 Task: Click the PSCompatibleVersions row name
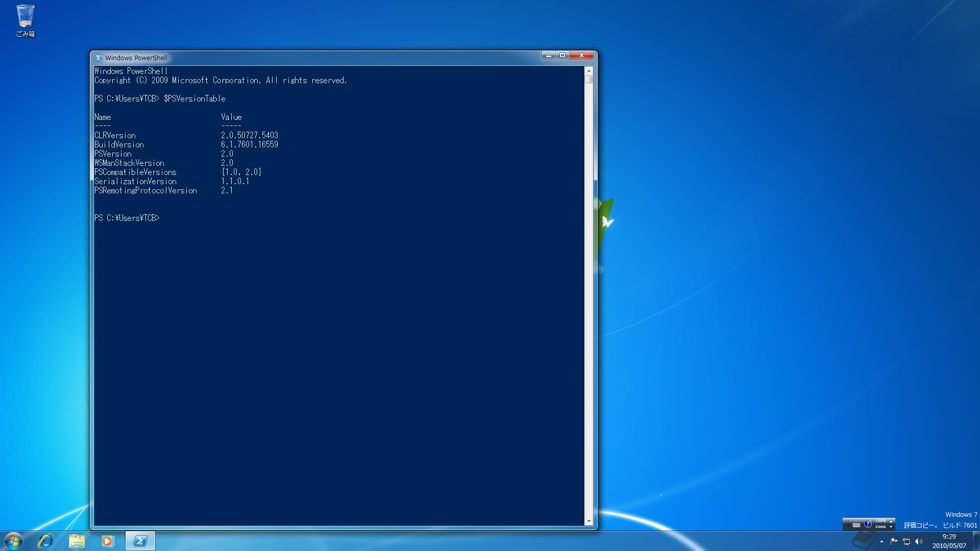135,172
